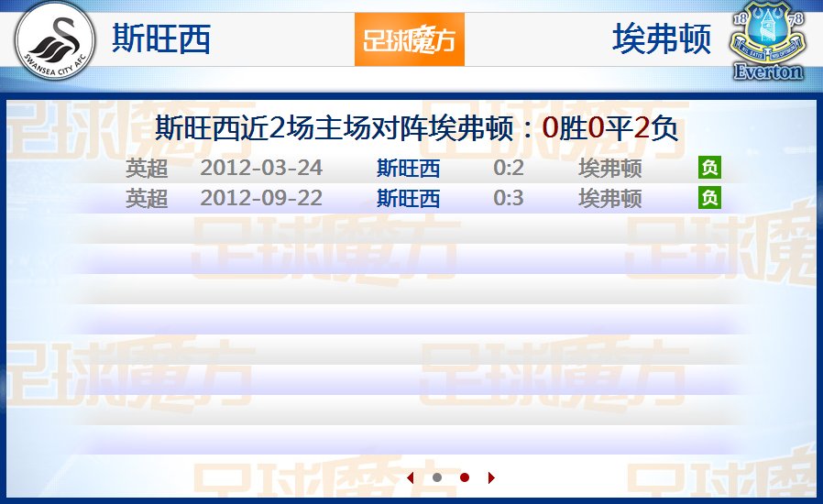Click 埃弗顿 in the 2012-09-22 row
Image resolution: width=823 pixels, height=504 pixels.
[609, 199]
